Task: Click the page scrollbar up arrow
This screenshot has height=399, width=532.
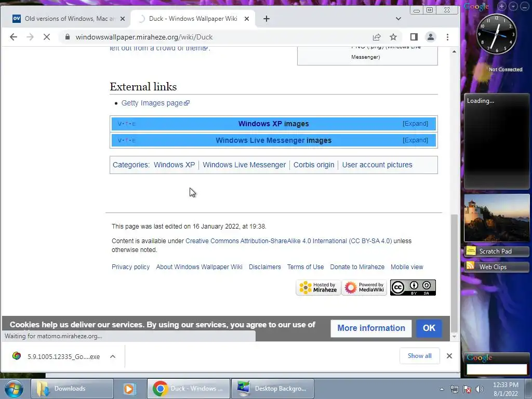Action: (x=454, y=51)
